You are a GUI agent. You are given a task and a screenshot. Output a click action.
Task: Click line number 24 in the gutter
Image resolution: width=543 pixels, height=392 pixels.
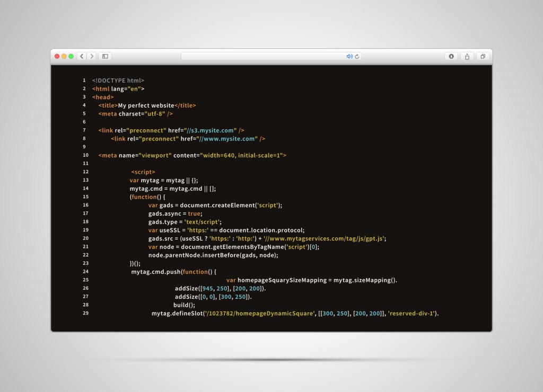click(x=85, y=271)
